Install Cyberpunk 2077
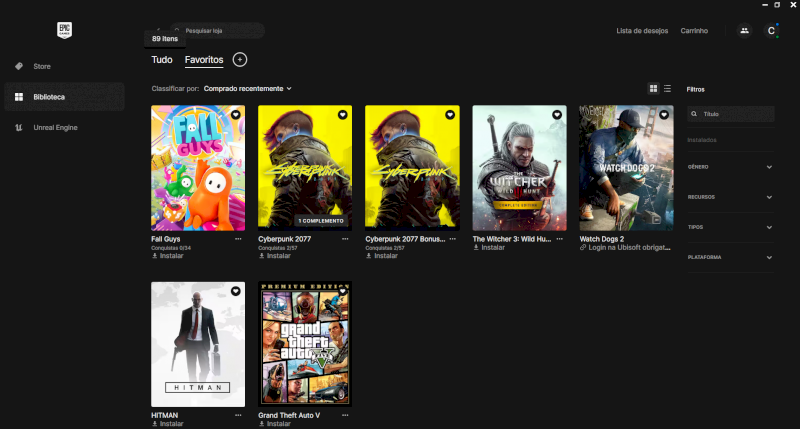The image size is (800, 429). pyautogui.click(x=274, y=256)
